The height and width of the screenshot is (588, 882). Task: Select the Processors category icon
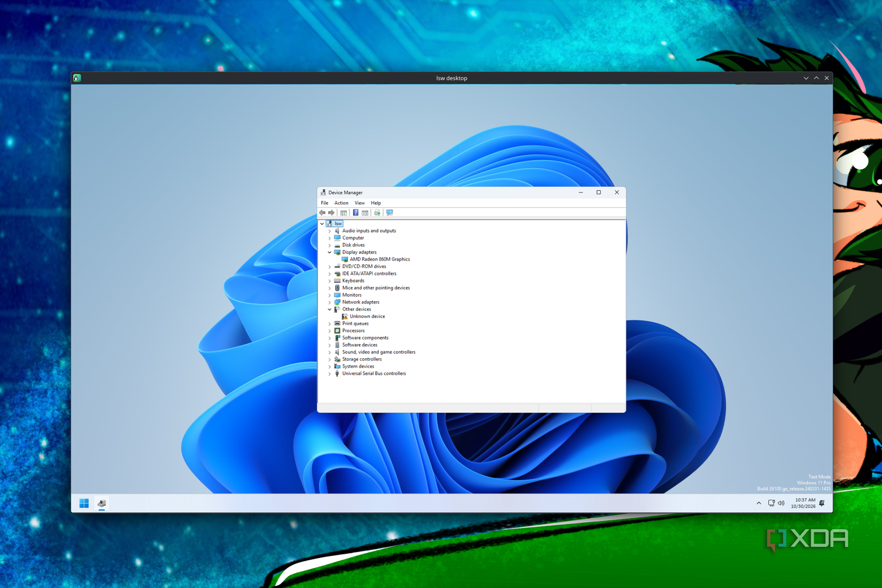pyautogui.click(x=337, y=331)
